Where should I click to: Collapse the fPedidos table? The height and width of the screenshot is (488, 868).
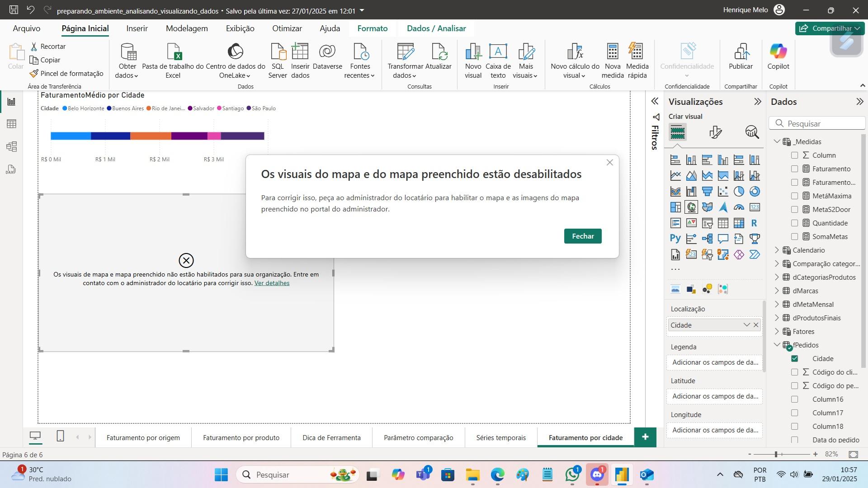click(777, 345)
